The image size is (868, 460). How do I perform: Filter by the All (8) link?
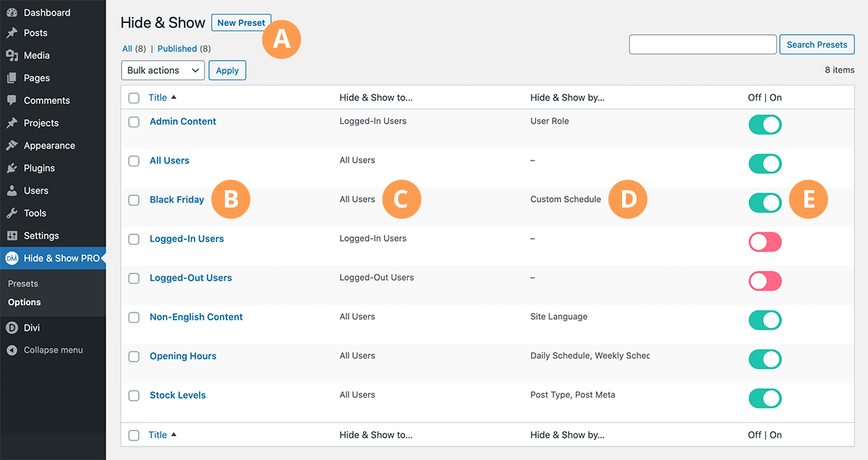(135, 48)
